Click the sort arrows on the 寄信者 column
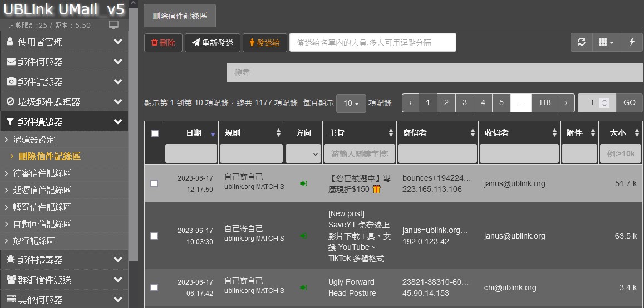The image size is (644, 308). click(473, 133)
